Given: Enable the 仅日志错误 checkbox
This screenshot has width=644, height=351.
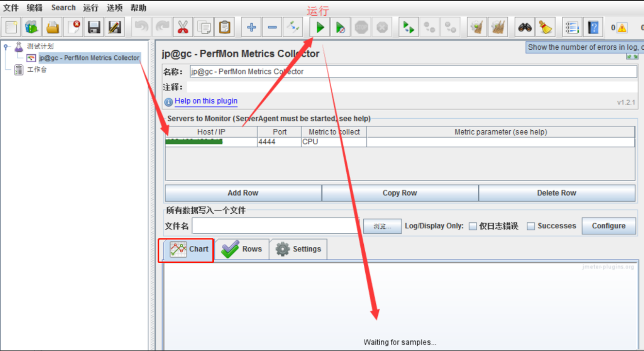Looking at the screenshot, I should pyautogui.click(x=472, y=226).
